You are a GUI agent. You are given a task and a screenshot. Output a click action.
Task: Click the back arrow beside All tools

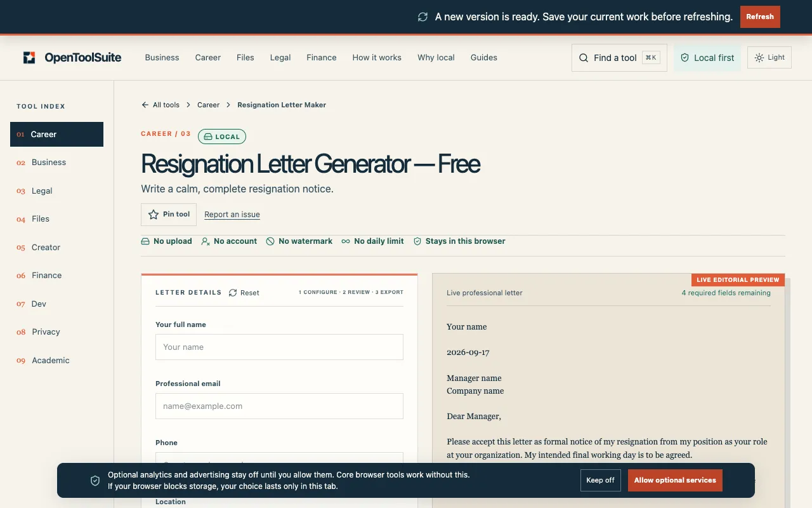(145, 105)
